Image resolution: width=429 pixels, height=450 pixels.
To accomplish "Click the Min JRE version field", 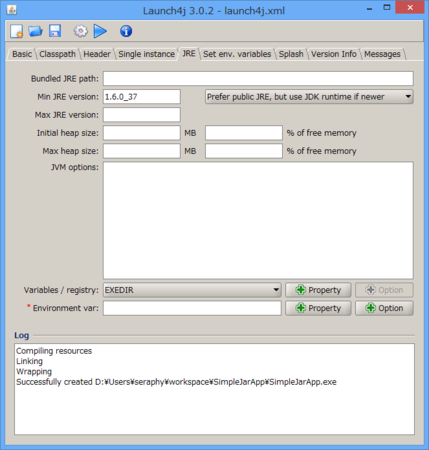I will (x=142, y=97).
